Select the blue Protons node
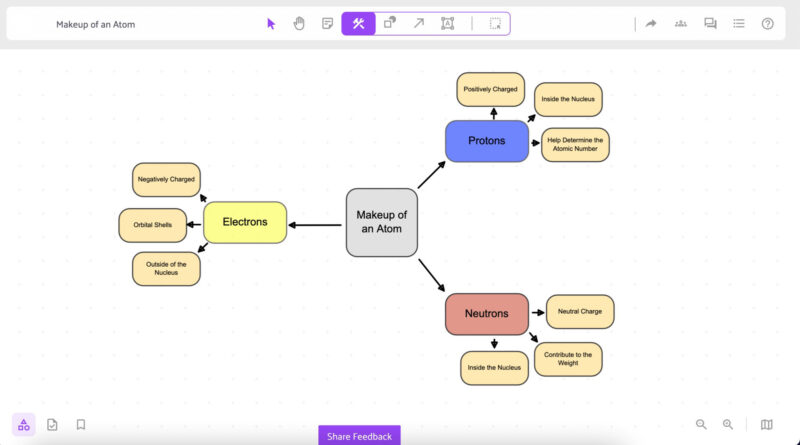Image resolution: width=800 pixels, height=445 pixels. point(486,141)
